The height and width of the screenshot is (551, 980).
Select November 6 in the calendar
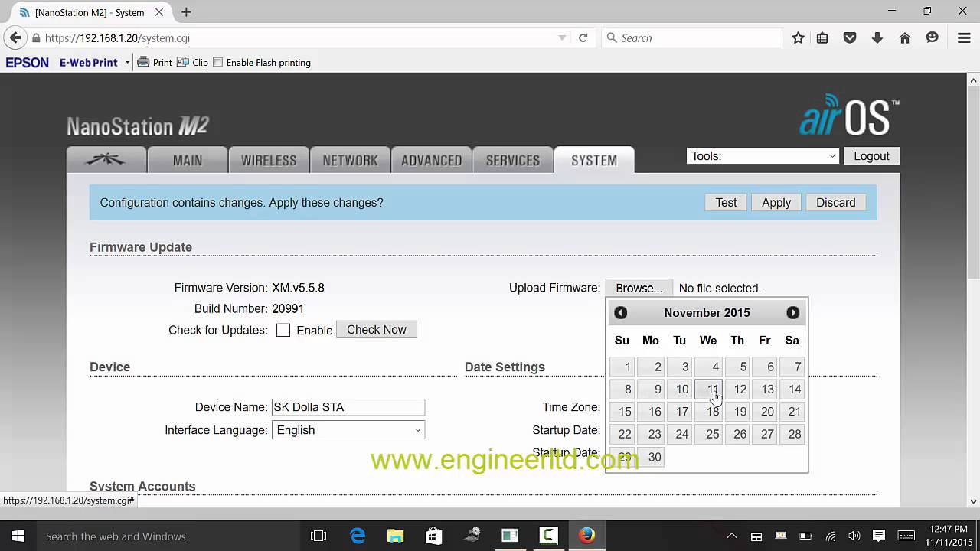765,367
